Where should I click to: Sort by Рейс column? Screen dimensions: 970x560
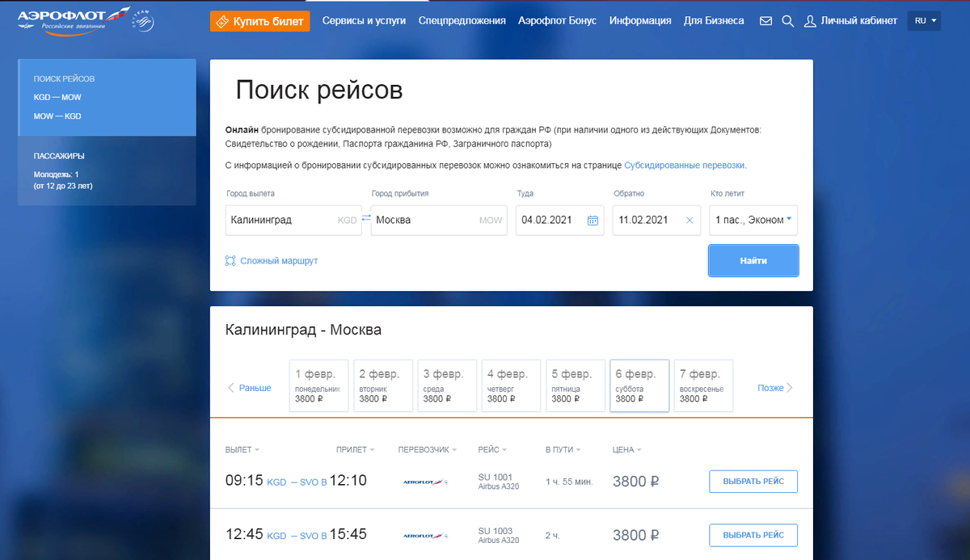(492, 449)
